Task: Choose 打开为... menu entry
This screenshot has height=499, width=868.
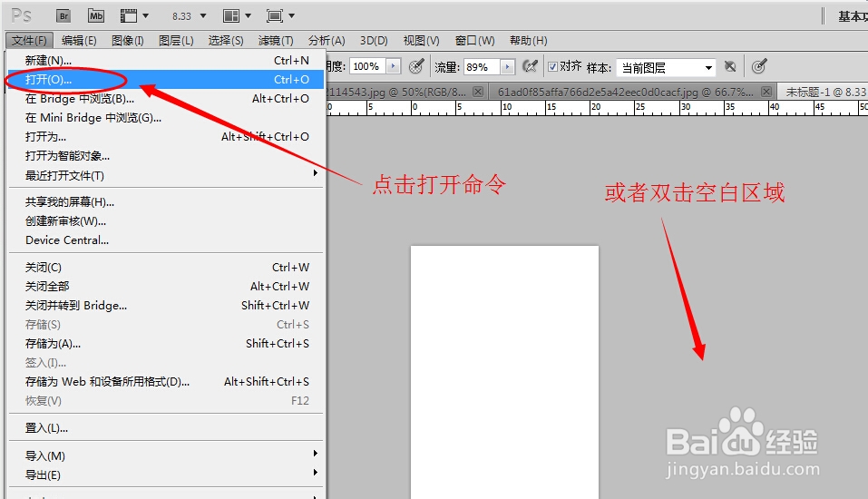Action: click(x=166, y=136)
